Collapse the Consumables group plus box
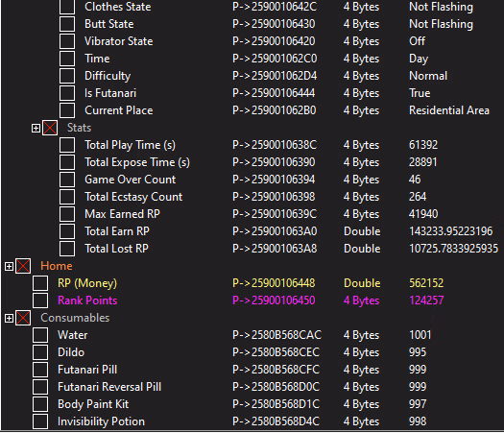The height and width of the screenshot is (433, 504). click(x=9, y=318)
